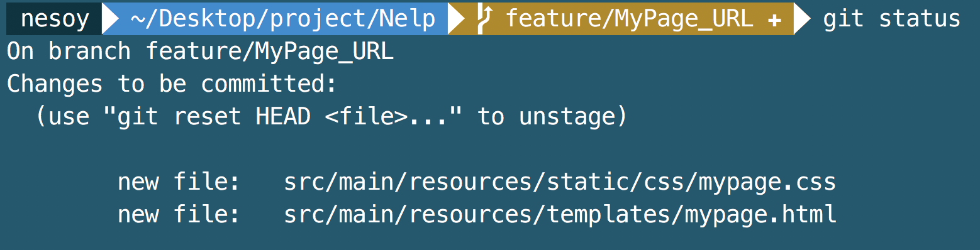Viewport: 980px width, 250px height.
Task: Click the typed git status command
Action: pyautogui.click(x=891, y=19)
